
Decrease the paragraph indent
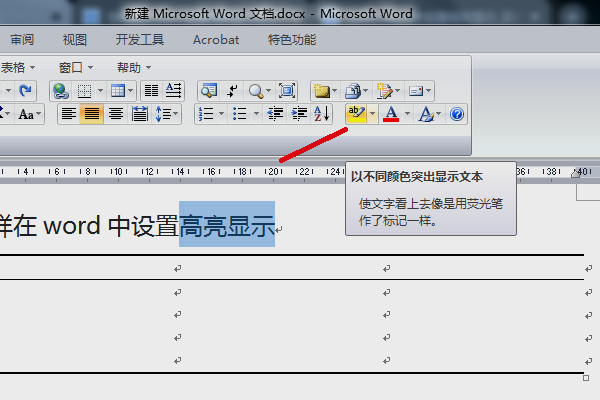[275, 114]
